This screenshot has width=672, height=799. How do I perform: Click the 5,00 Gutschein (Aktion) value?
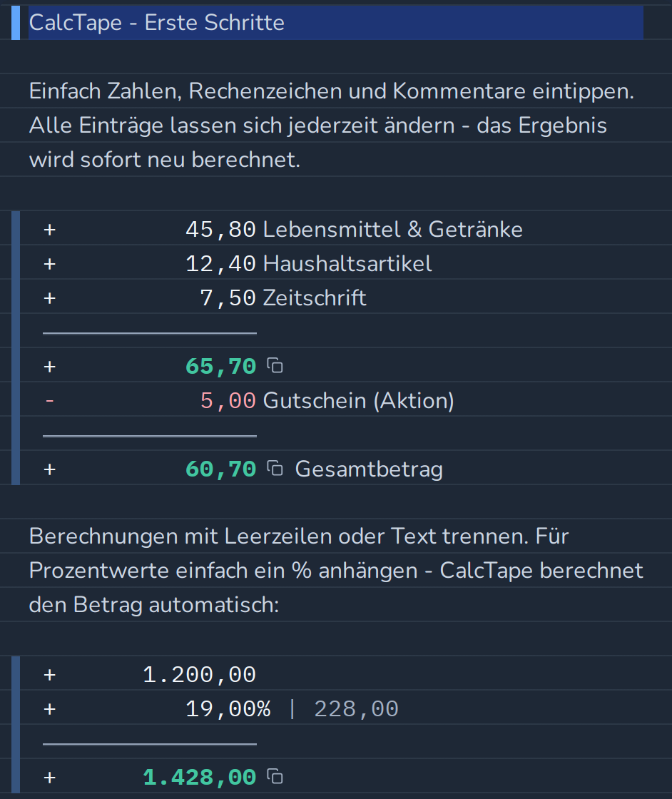coord(228,401)
